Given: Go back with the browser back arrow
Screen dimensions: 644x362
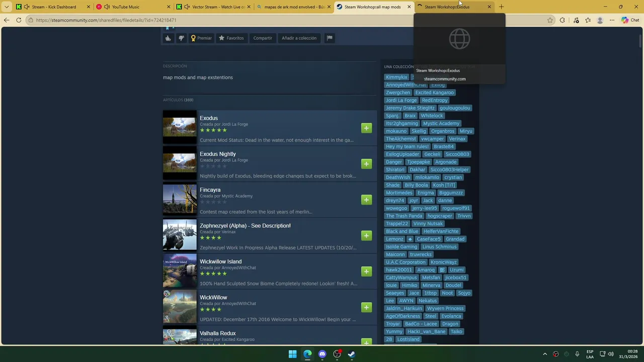Looking at the screenshot, I should [7, 20].
